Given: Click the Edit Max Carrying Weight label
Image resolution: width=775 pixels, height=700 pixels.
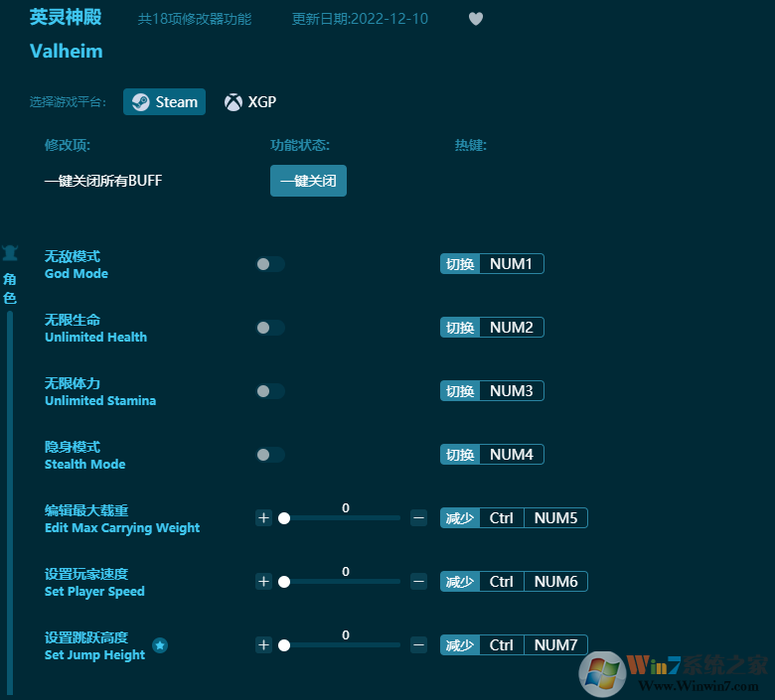Looking at the screenshot, I should [x=122, y=528].
